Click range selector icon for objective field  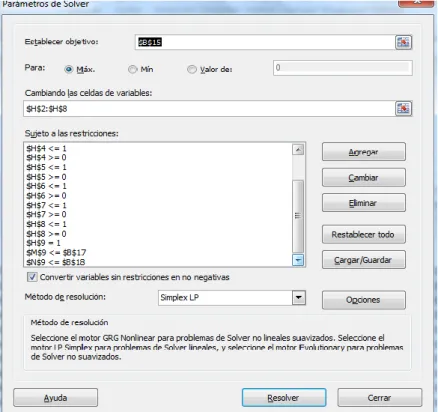click(403, 42)
